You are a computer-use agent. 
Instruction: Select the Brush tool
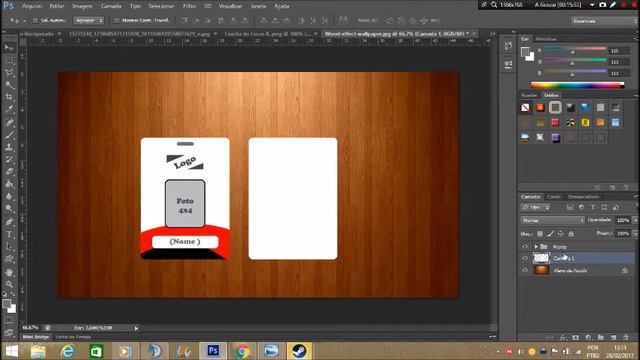click(9, 135)
